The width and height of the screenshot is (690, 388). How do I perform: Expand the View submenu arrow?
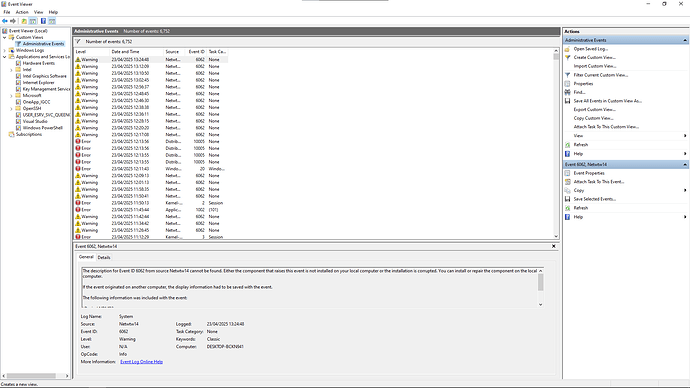click(x=685, y=136)
